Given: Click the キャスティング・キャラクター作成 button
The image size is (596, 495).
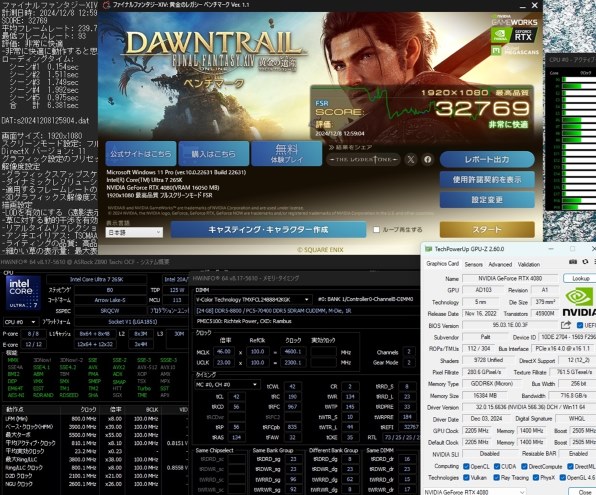Looking at the screenshot, I should click(268, 230).
